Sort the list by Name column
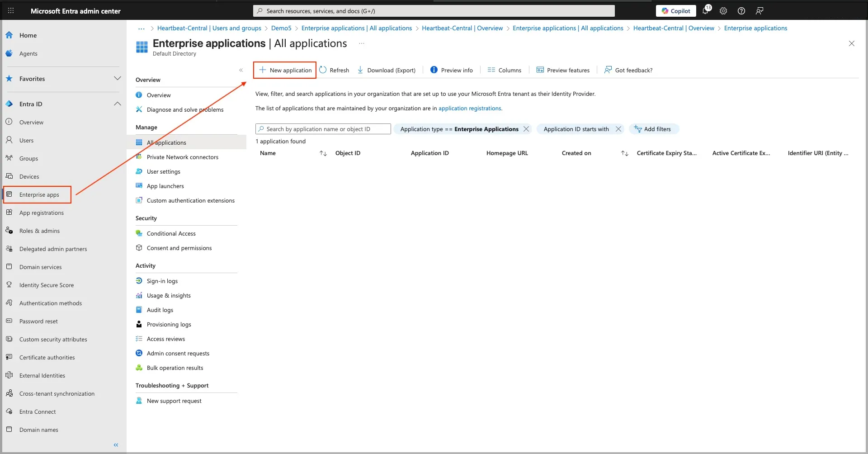 coord(323,153)
